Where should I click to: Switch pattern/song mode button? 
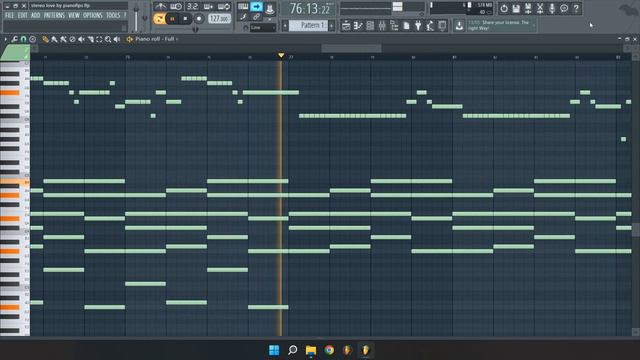[159, 19]
